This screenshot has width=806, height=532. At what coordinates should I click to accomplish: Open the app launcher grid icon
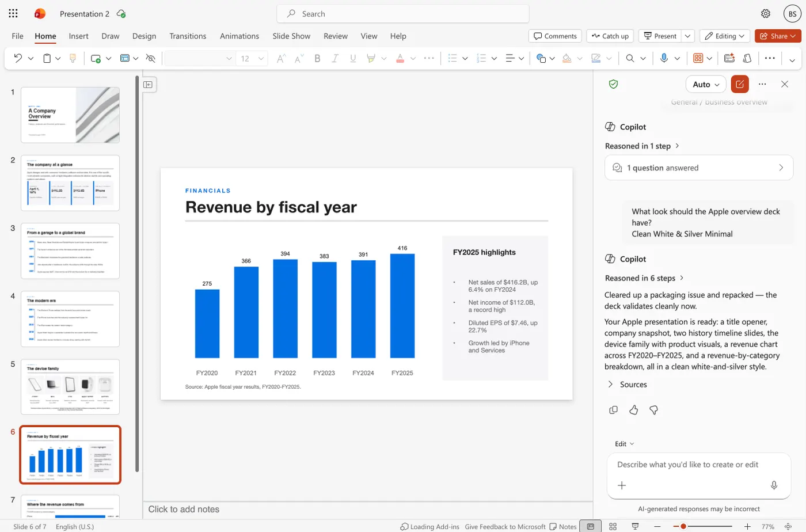(x=13, y=13)
